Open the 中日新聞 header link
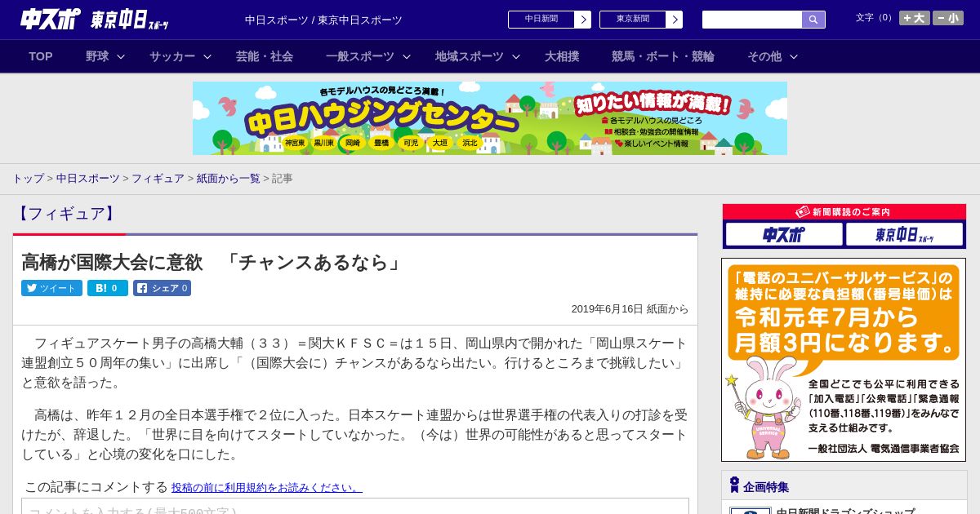 541,20
